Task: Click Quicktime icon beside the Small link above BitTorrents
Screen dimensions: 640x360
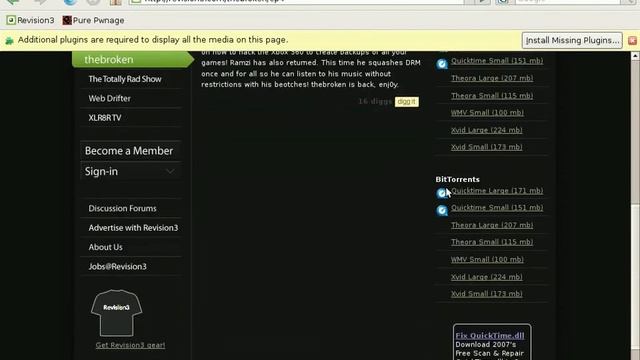Action: coord(442,64)
